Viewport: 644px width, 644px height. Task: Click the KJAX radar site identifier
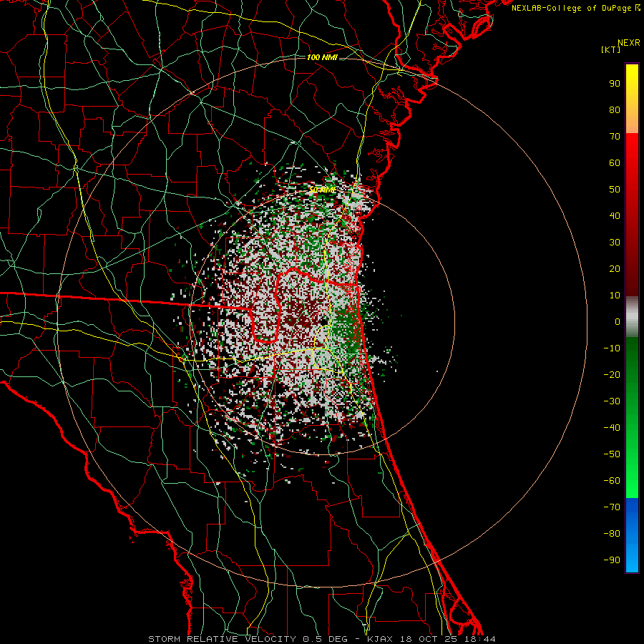tap(379, 639)
